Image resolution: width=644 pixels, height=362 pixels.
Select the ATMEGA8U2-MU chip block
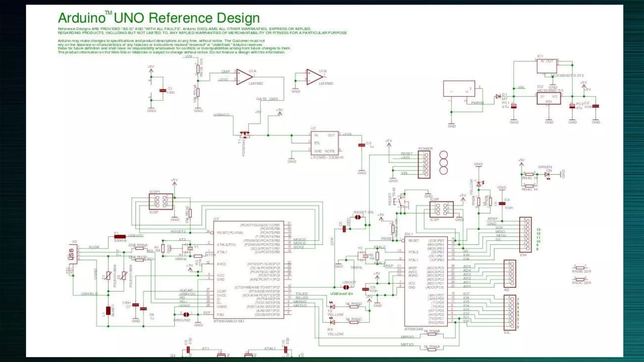click(248, 270)
